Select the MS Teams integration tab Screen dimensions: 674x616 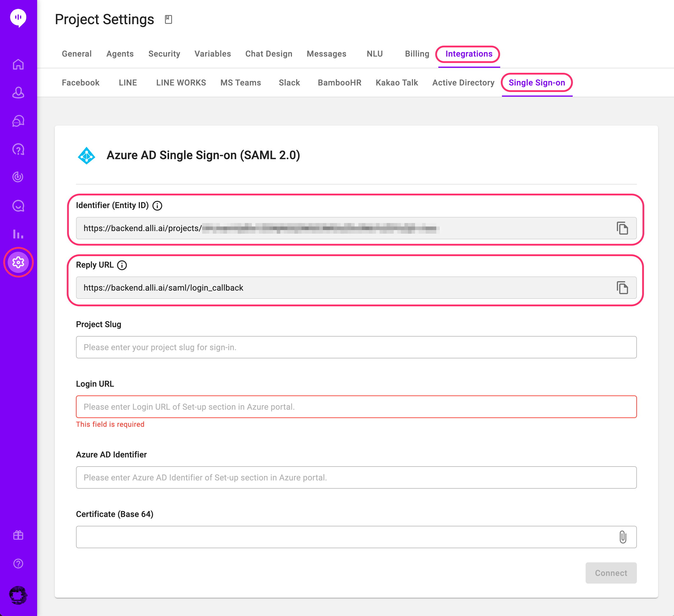tap(240, 83)
